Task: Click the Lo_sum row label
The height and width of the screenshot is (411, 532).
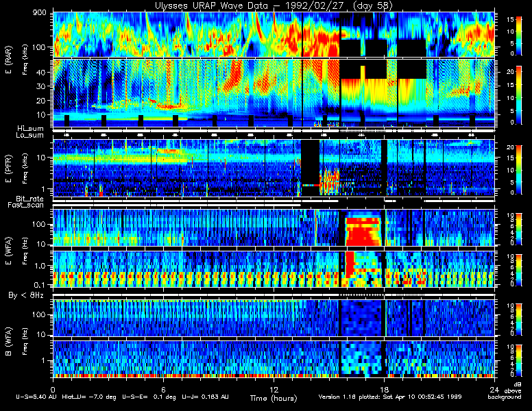Action: pyautogui.click(x=29, y=135)
